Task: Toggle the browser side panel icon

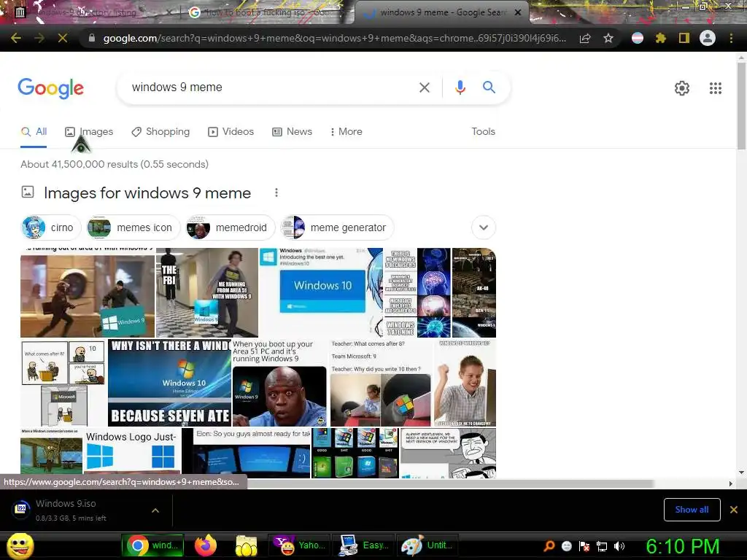Action: pos(684,38)
